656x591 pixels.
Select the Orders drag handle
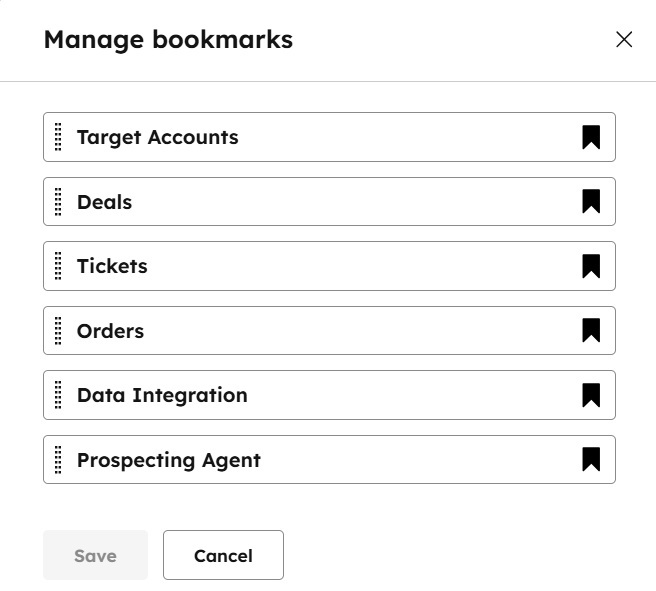tap(58, 331)
